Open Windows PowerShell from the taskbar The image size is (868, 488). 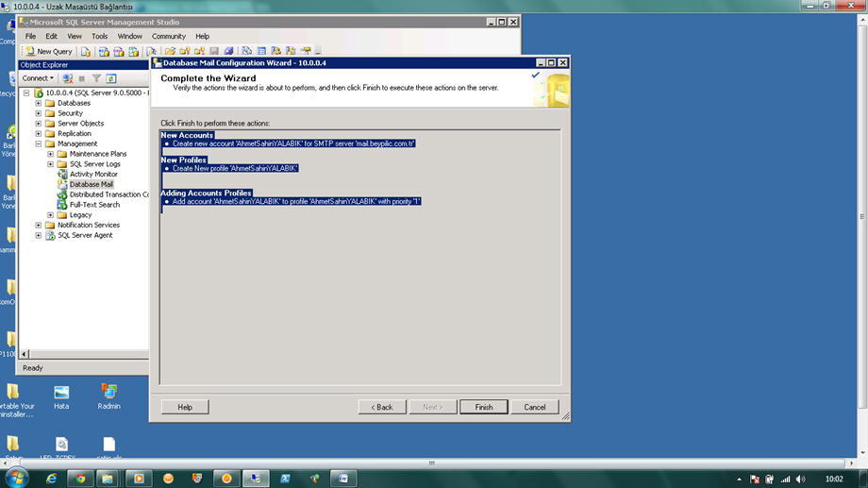pos(285,479)
